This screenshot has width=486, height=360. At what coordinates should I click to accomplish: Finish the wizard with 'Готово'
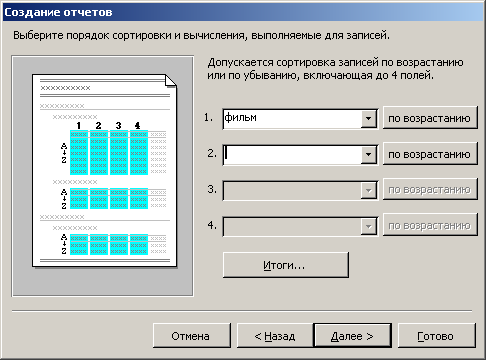(x=437, y=336)
